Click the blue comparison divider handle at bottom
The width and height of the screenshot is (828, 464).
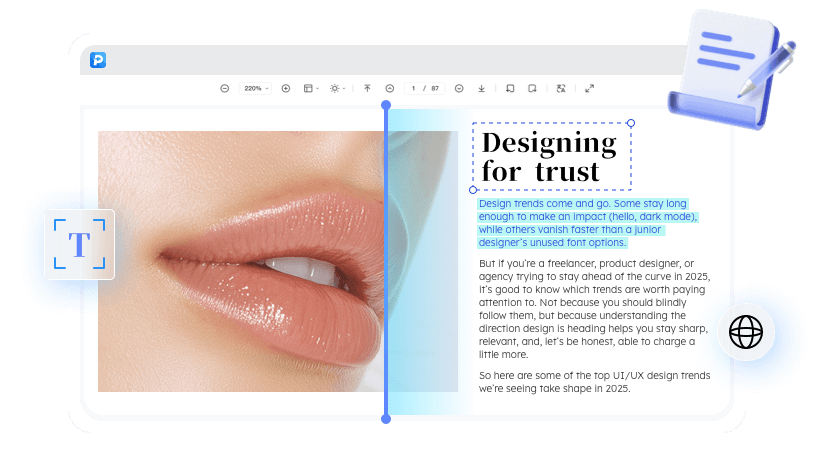pyautogui.click(x=386, y=419)
